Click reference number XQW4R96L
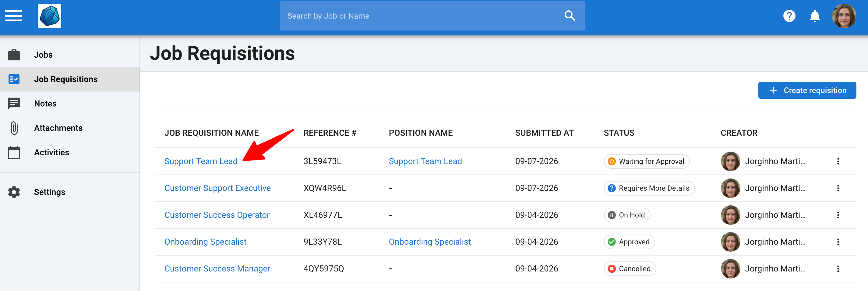The image size is (868, 291). [324, 188]
